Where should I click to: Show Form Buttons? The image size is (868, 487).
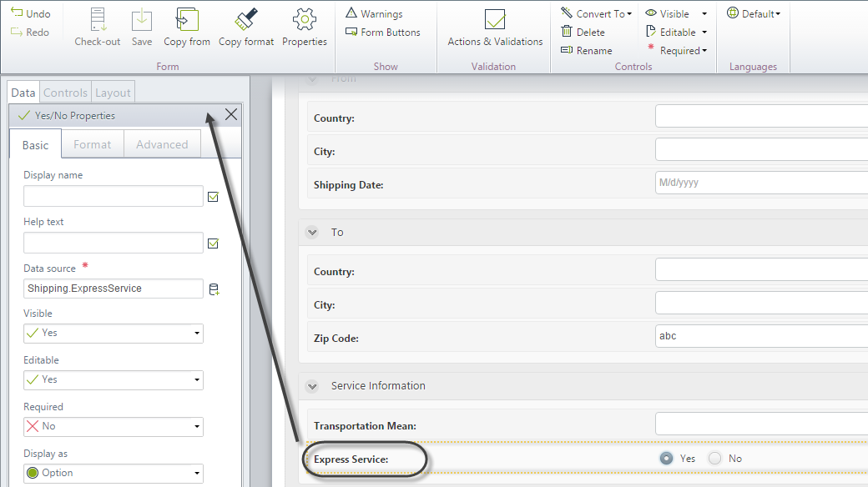coord(383,32)
